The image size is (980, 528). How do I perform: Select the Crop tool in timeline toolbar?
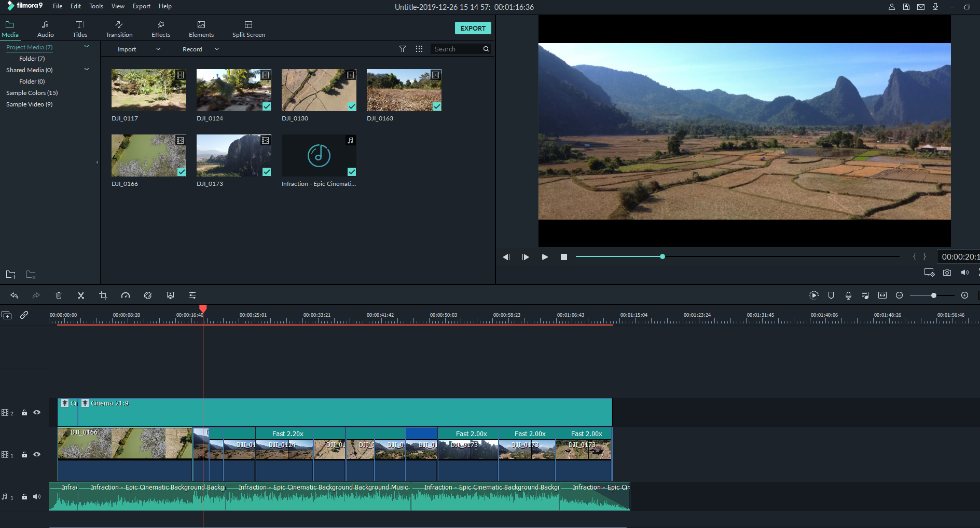click(x=103, y=295)
